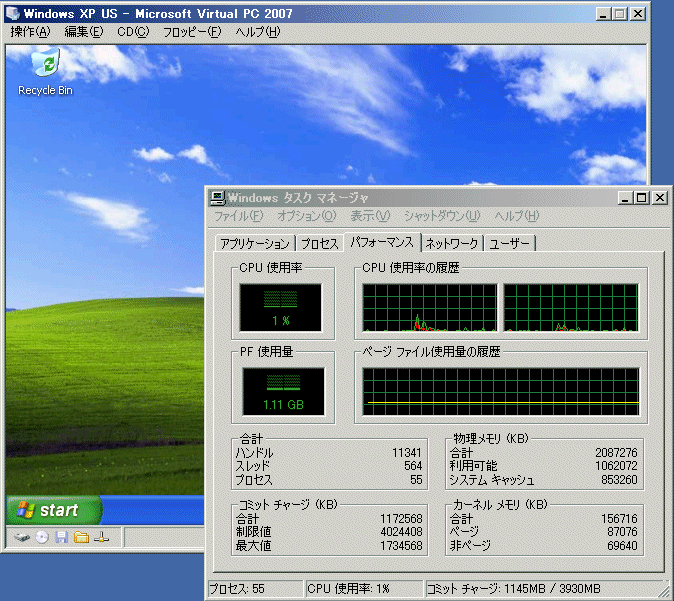Switch to the ネットワーク tab

pos(452,244)
